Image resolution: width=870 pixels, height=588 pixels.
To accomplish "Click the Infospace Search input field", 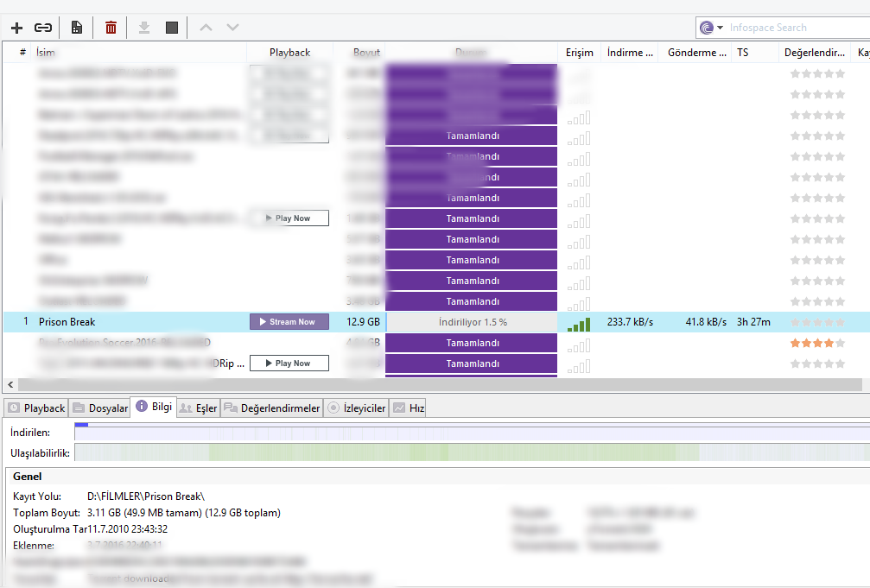I will (798, 27).
